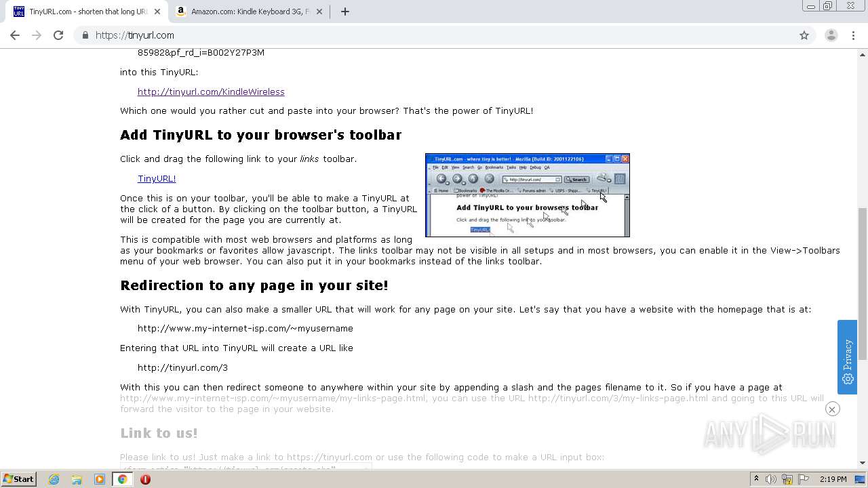Click the text http://www.my-internet-isp.com/~myusername
868x488 pixels.
[x=245, y=328]
